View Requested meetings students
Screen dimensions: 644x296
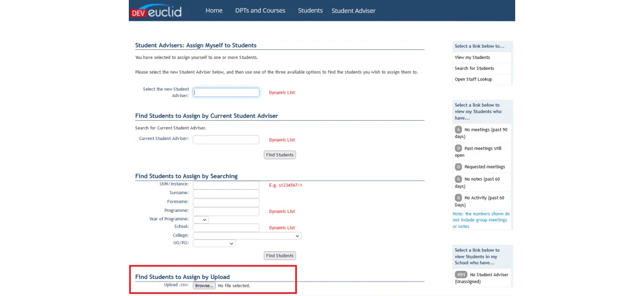click(x=480, y=167)
